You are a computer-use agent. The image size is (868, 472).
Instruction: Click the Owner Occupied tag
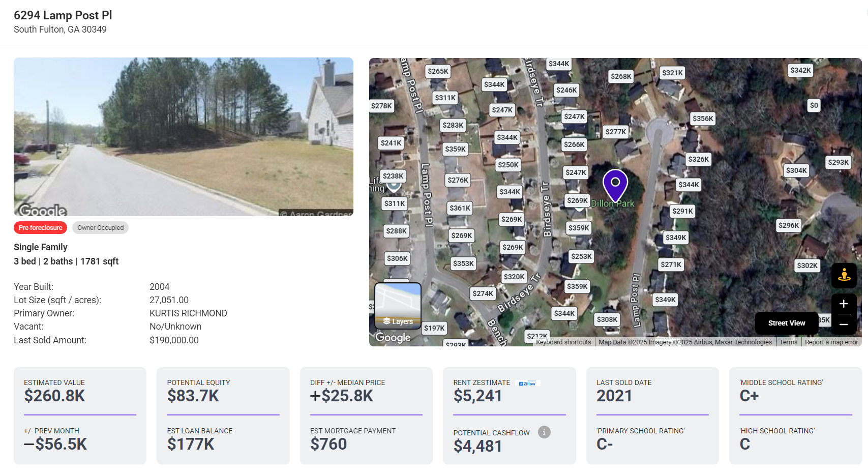(x=100, y=227)
